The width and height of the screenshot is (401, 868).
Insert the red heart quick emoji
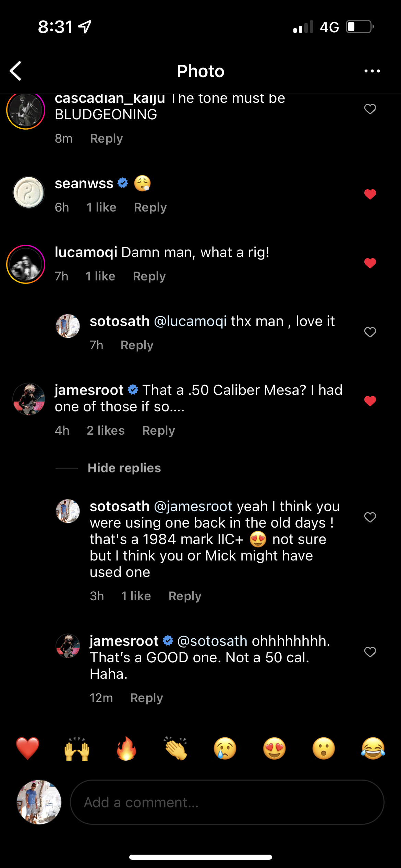28,748
